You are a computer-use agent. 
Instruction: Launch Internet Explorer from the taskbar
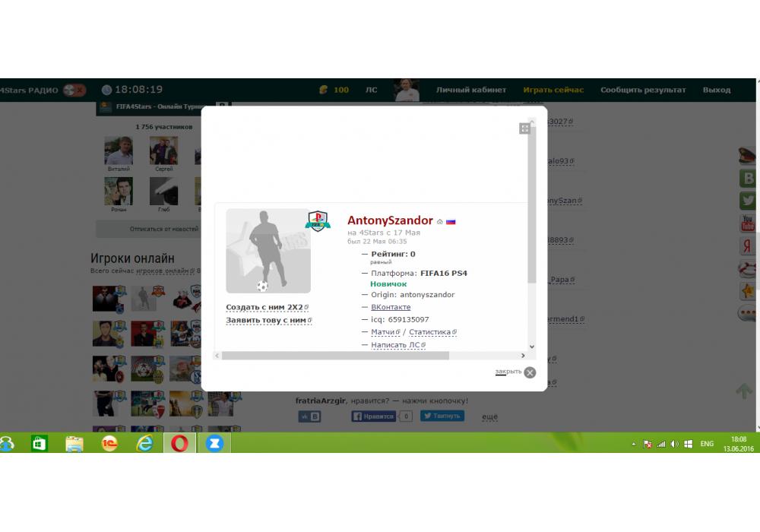pyautogui.click(x=144, y=443)
